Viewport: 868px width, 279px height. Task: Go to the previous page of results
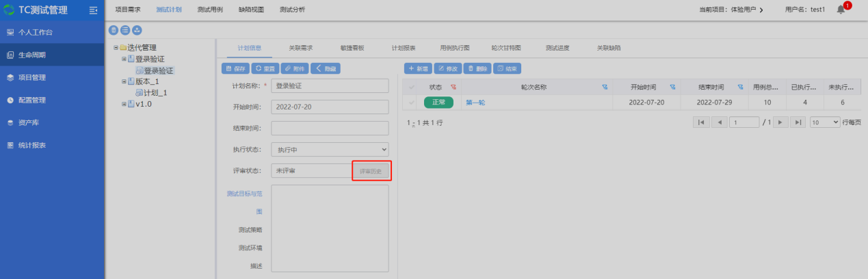[720, 122]
